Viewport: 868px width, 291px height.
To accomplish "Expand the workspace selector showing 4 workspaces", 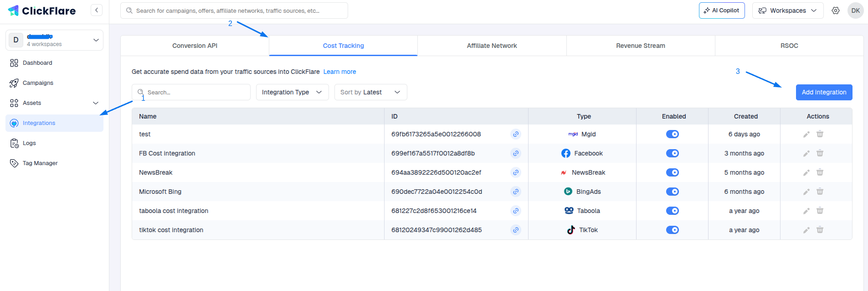I will point(54,40).
